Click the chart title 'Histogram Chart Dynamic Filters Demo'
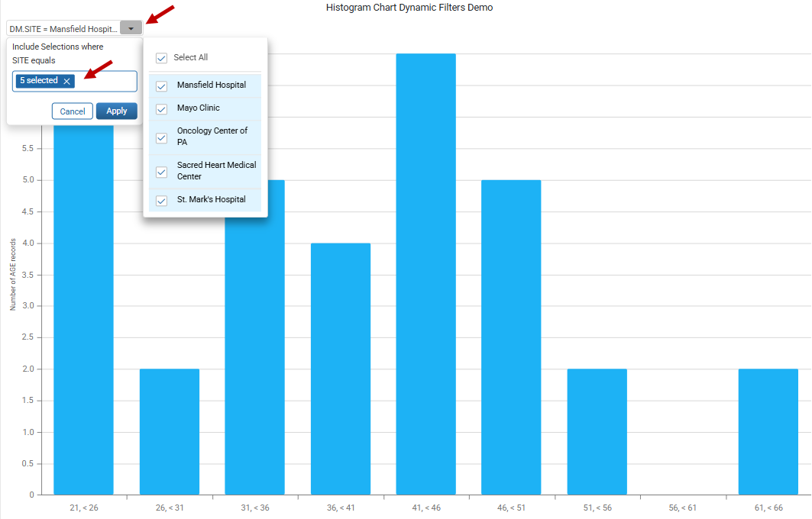The height and width of the screenshot is (519, 812). pyautogui.click(x=409, y=8)
